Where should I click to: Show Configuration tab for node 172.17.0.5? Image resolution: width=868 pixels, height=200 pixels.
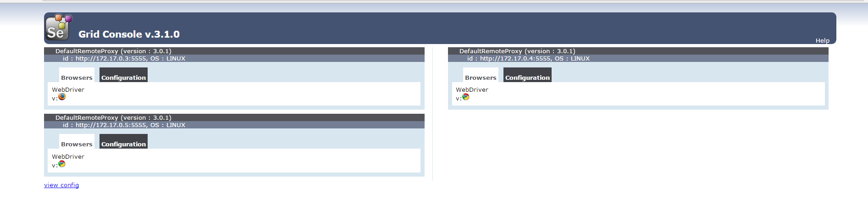pyautogui.click(x=123, y=144)
